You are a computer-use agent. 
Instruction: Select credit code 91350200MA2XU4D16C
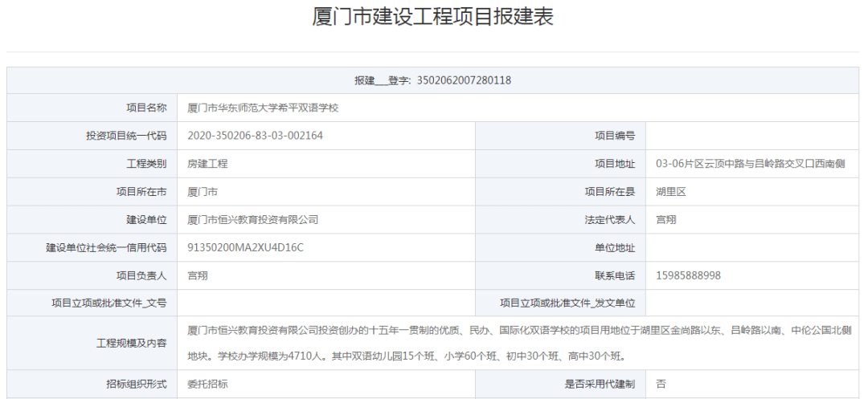[245, 247]
